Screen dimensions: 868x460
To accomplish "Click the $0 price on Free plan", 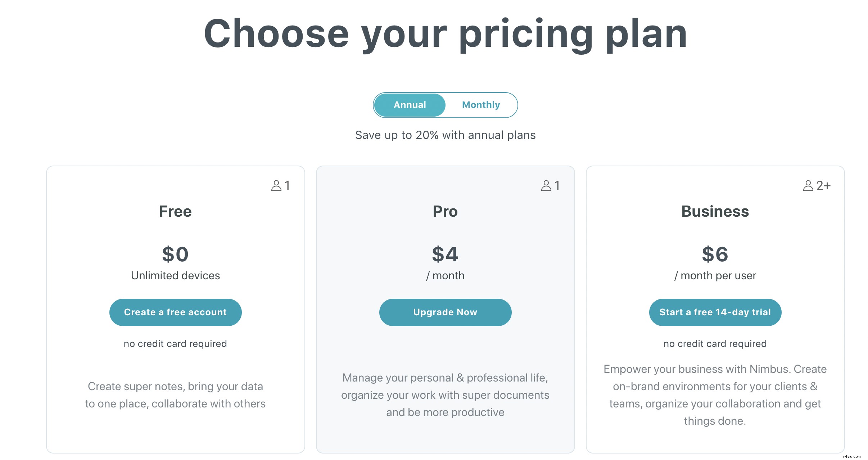I will 175,254.
